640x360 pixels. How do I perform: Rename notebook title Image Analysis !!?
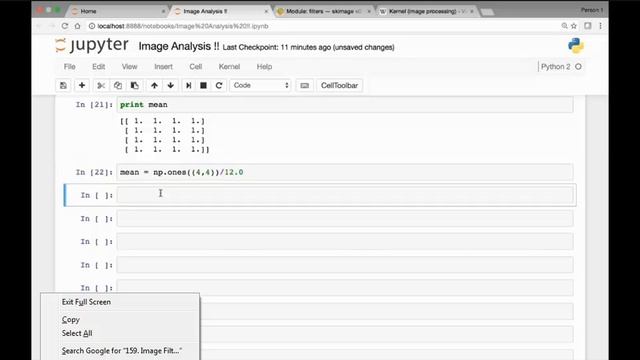click(x=179, y=46)
